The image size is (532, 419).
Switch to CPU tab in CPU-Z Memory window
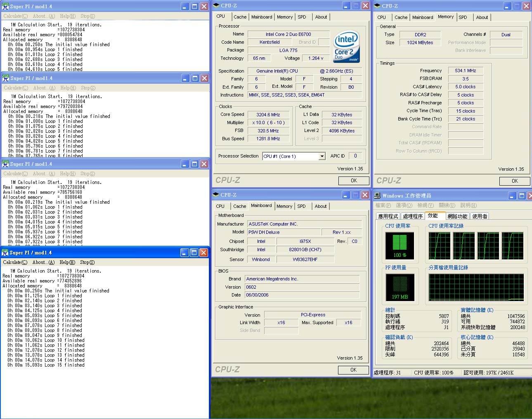[x=382, y=17]
